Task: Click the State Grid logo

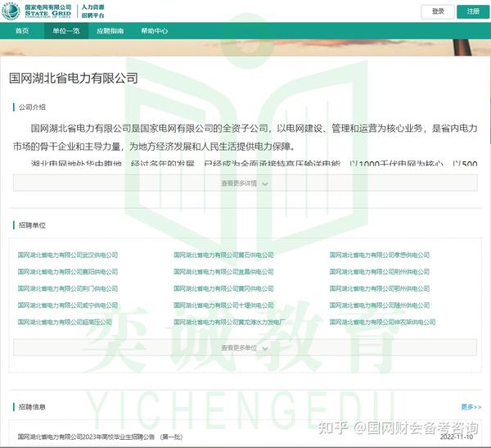Action: pyautogui.click(x=37, y=11)
